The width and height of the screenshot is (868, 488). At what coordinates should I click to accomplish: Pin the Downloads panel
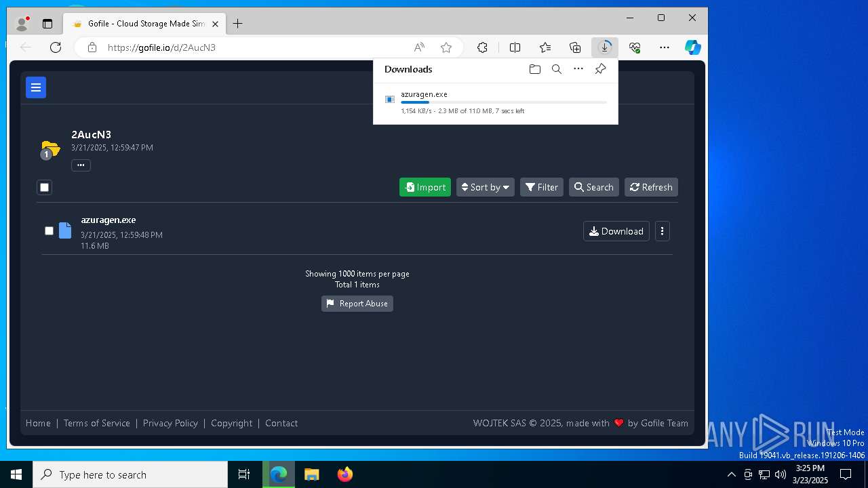click(600, 69)
